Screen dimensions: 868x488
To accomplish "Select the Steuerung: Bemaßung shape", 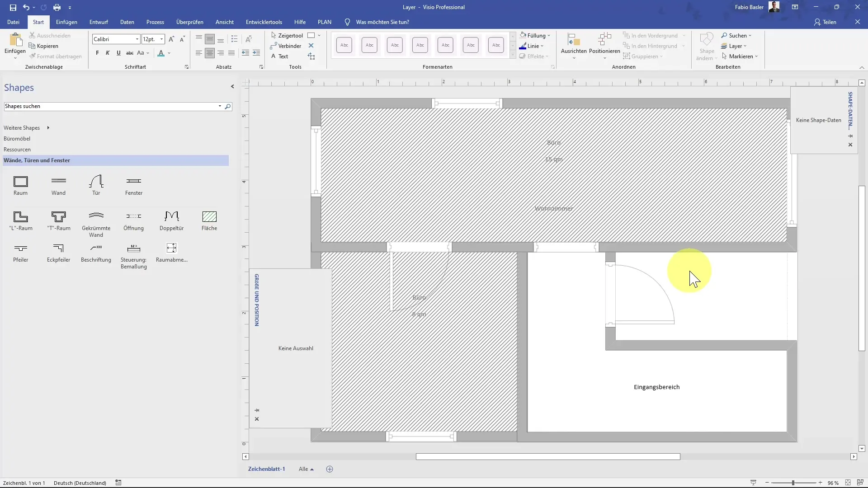I will (134, 256).
